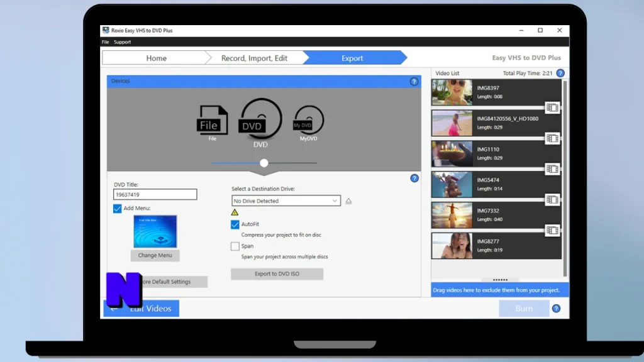
Task: Click the 'IMG8277' video name
Action: [x=488, y=241]
